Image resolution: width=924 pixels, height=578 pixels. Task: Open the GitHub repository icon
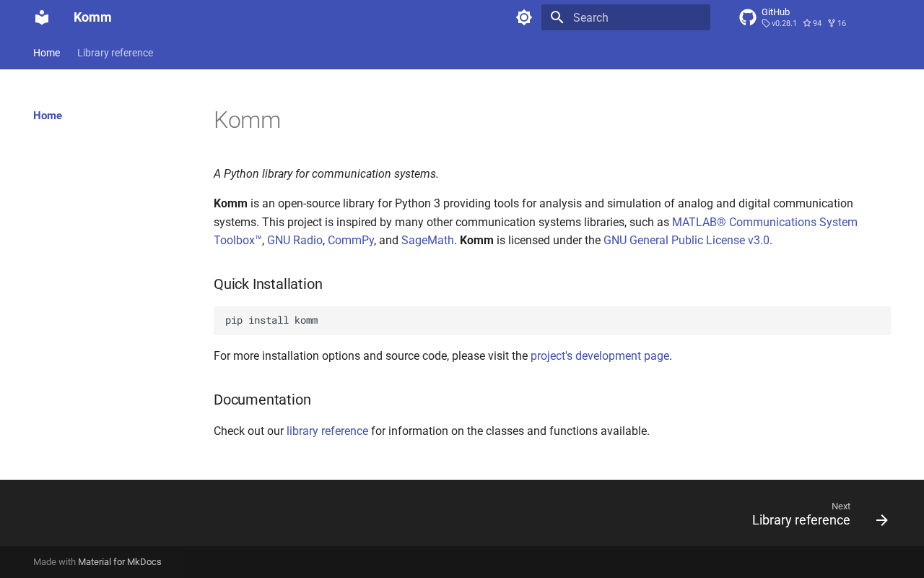pyautogui.click(x=748, y=17)
